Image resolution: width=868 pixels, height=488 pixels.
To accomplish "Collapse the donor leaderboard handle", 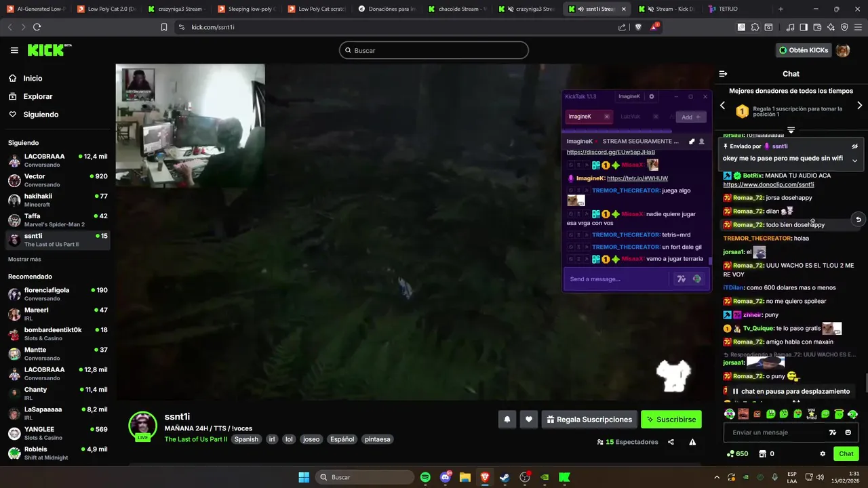I will [x=791, y=129].
